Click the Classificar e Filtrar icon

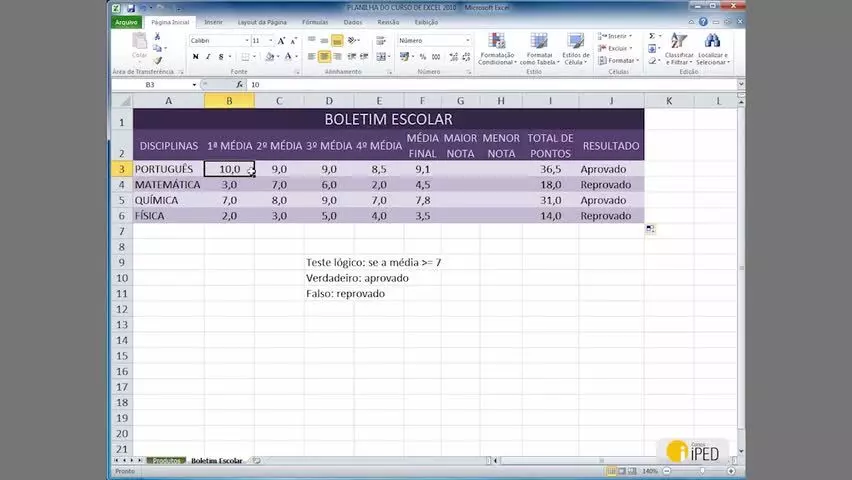679,49
